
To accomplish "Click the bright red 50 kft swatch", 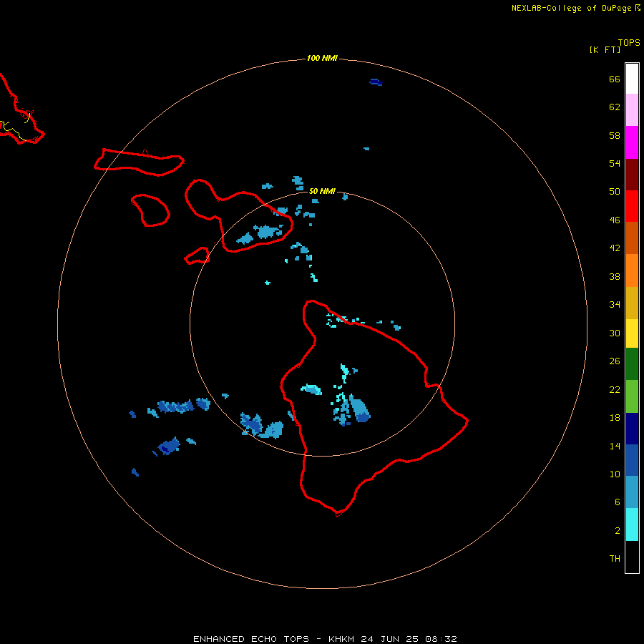I will pos(632,206).
